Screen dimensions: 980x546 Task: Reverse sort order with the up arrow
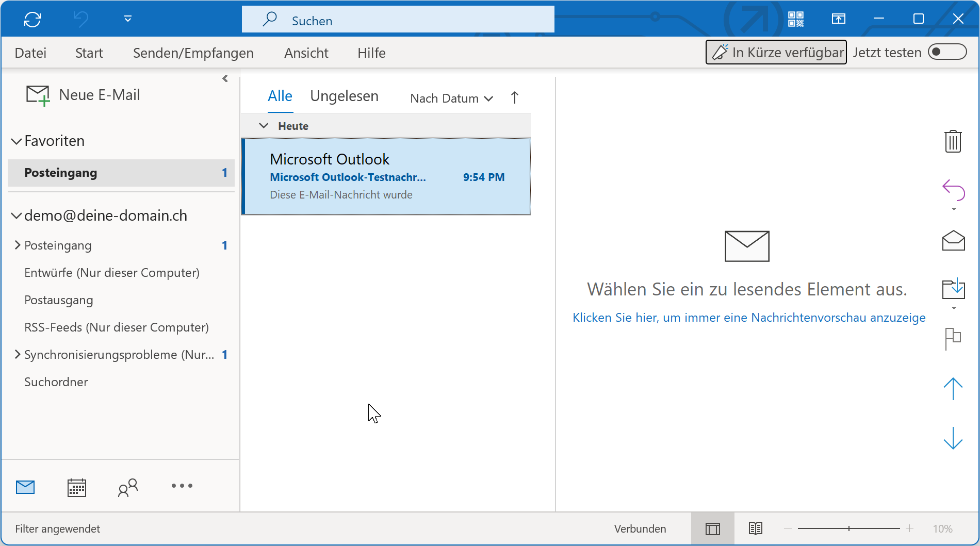[514, 97]
